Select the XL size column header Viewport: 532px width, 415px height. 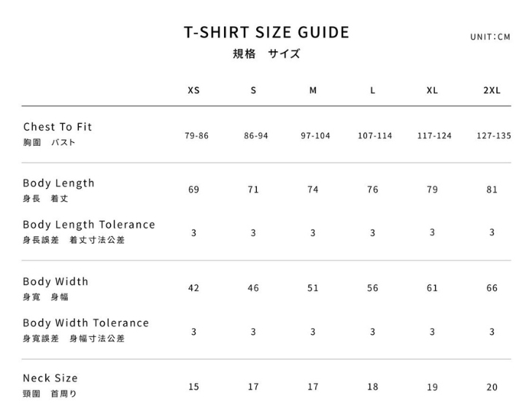(432, 90)
